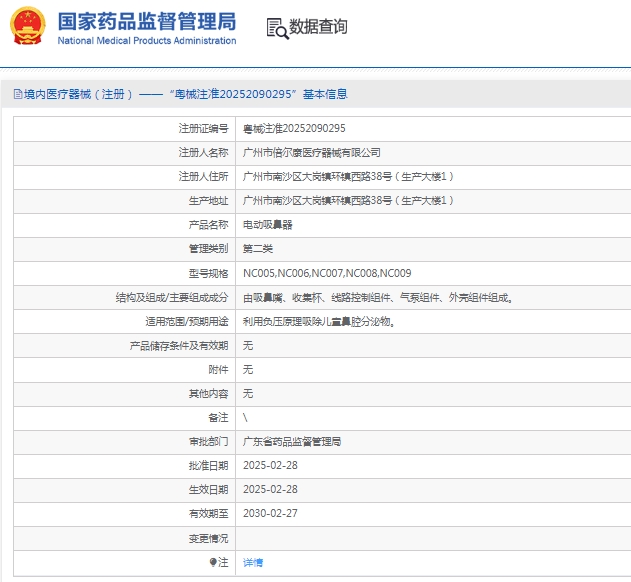Viewport: 631px width, 582px height.
Task: Click the 结构及组成/主要组成成分 label
Action: (x=172, y=297)
